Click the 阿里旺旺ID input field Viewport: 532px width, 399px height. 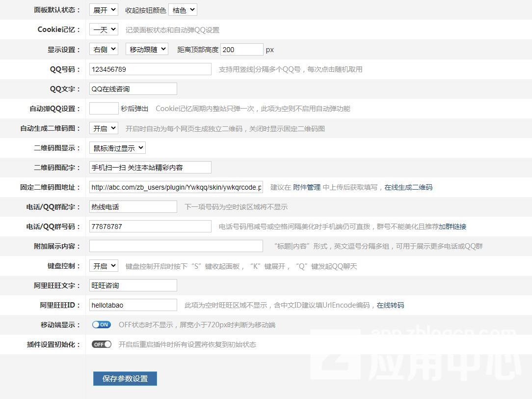(x=133, y=305)
